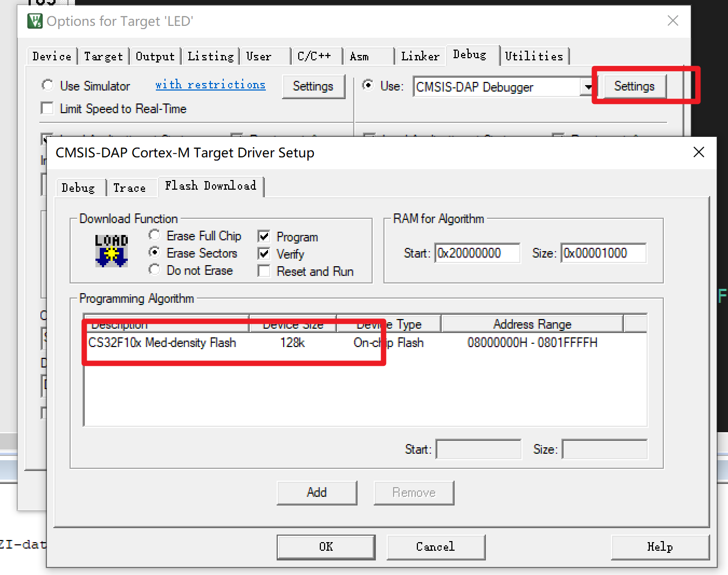Select Use Simulator radio button
This screenshot has height=575, width=728.
(47, 85)
